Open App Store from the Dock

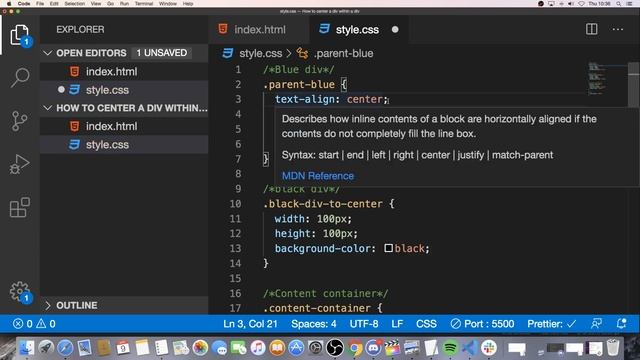(296, 348)
